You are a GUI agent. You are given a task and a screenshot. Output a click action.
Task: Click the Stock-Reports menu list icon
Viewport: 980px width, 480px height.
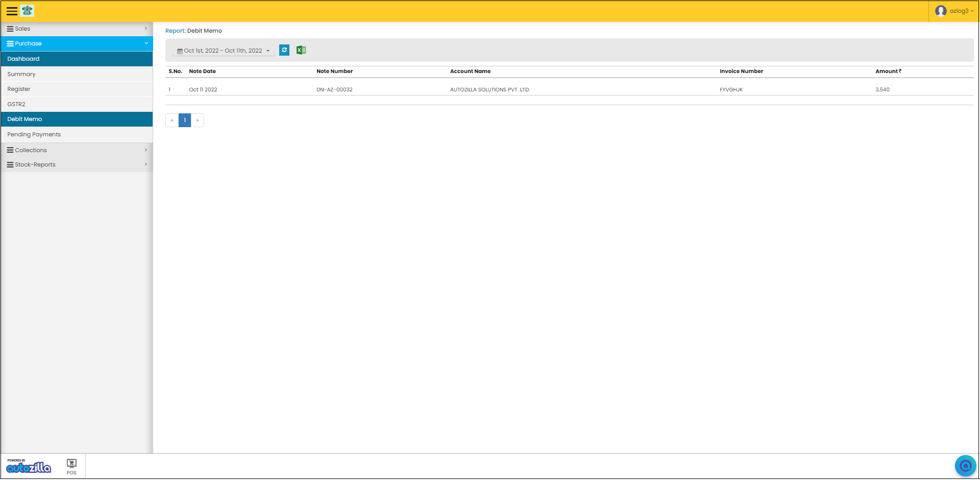[10, 164]
